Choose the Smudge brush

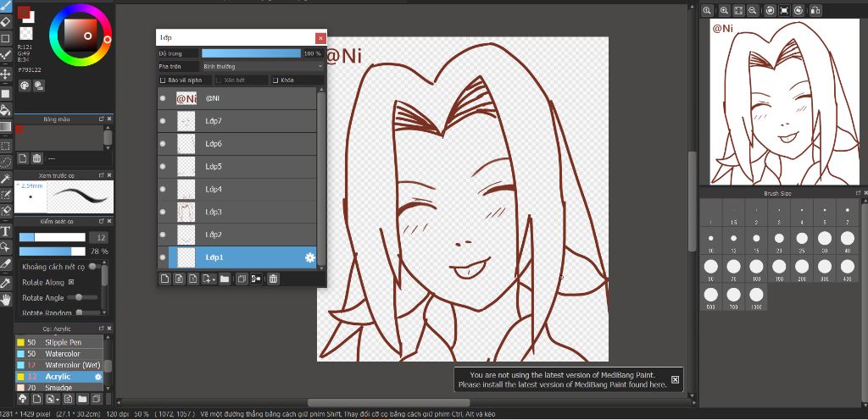point(58,387)
